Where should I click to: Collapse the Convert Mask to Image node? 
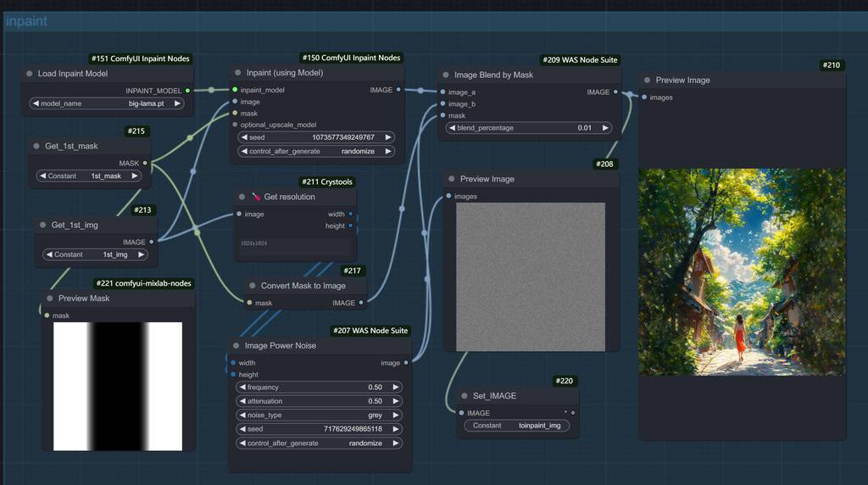(x=253, y=286)
